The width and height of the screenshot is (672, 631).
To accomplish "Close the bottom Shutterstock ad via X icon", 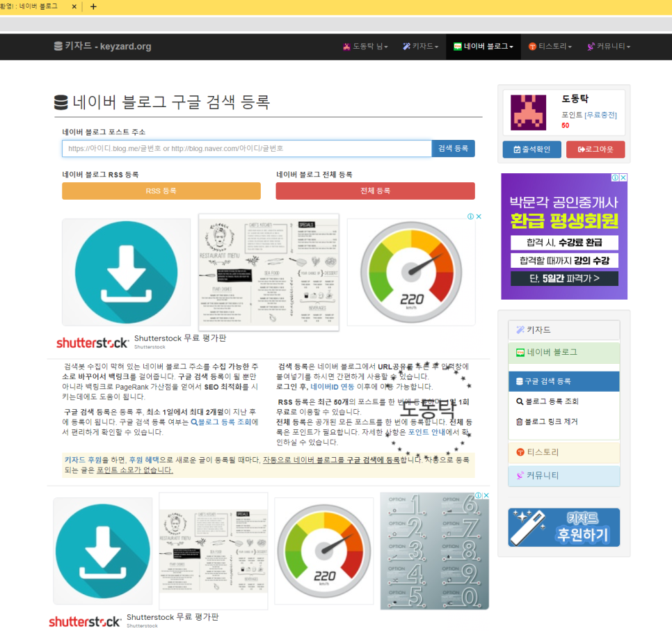I will (x=486, y=495).
